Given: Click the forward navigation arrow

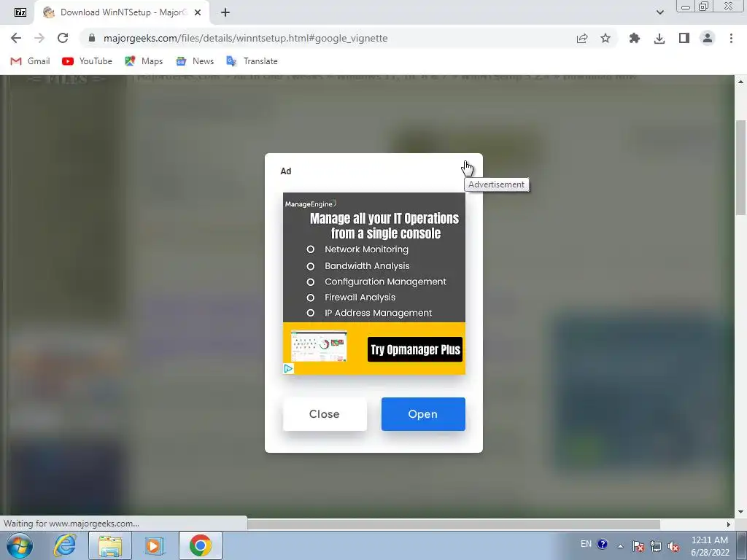Looking at the screenshot, I should coord(39,38).
